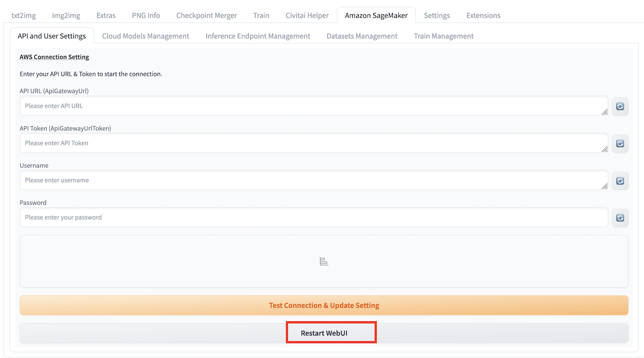Open the Settings tab
The image size is (644, 358).
pos(437,16)
